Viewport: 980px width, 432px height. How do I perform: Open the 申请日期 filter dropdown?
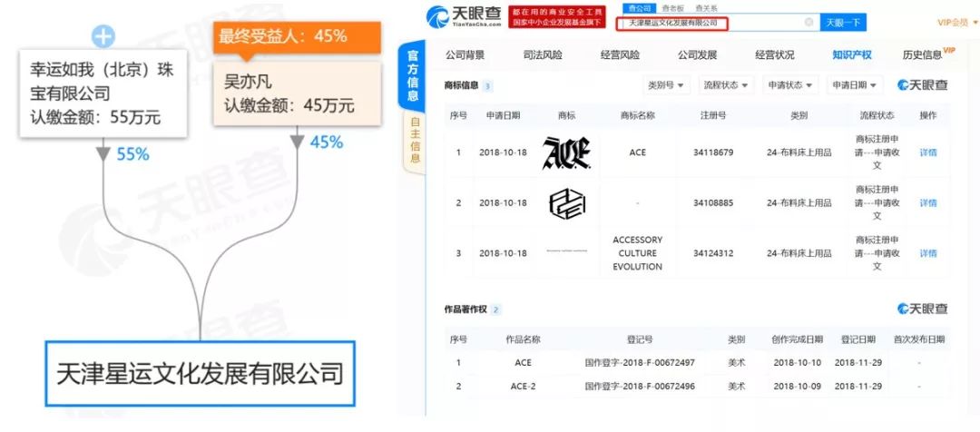[855, 85]
